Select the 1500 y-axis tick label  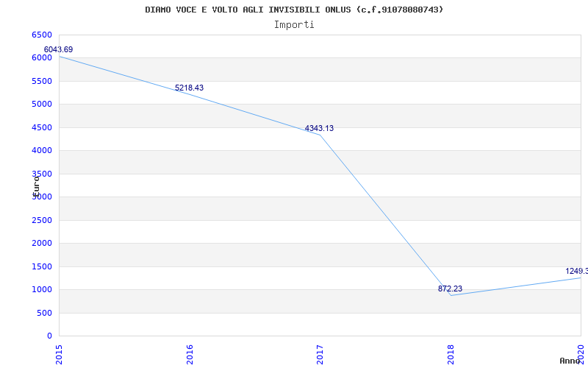[x=42, y=266]
